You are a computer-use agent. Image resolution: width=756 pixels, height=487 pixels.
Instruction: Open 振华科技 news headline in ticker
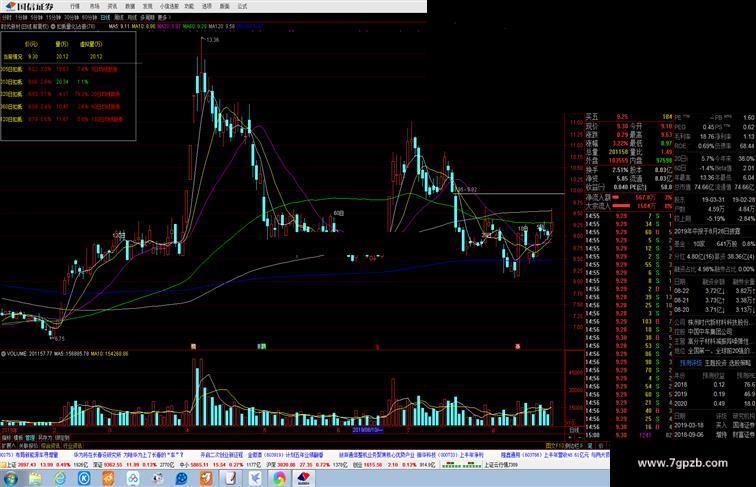coord(450,454)
